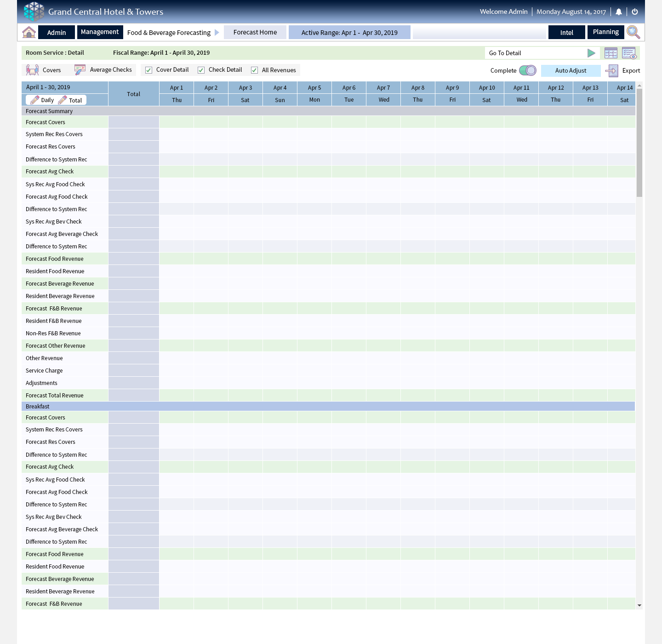Open the list preview view icon
Screen dimensions: 662x644
[629, 53]
